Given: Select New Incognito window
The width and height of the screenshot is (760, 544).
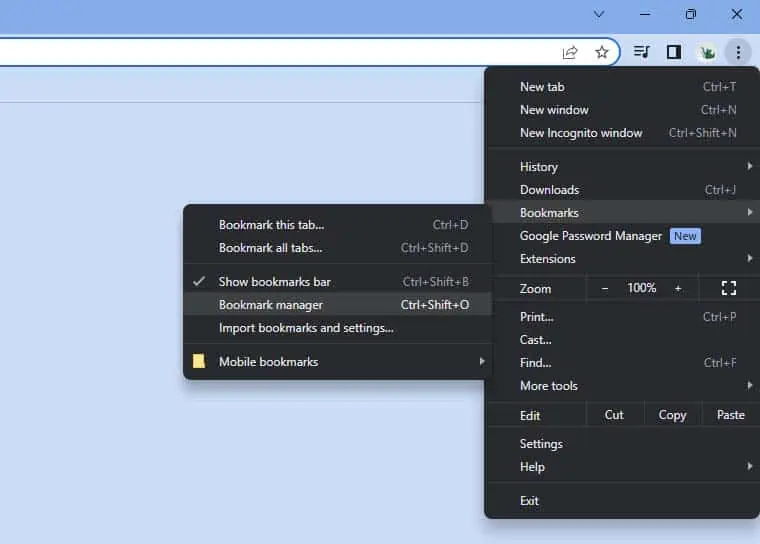Looking at the screenshot, I should pos(581,133).
